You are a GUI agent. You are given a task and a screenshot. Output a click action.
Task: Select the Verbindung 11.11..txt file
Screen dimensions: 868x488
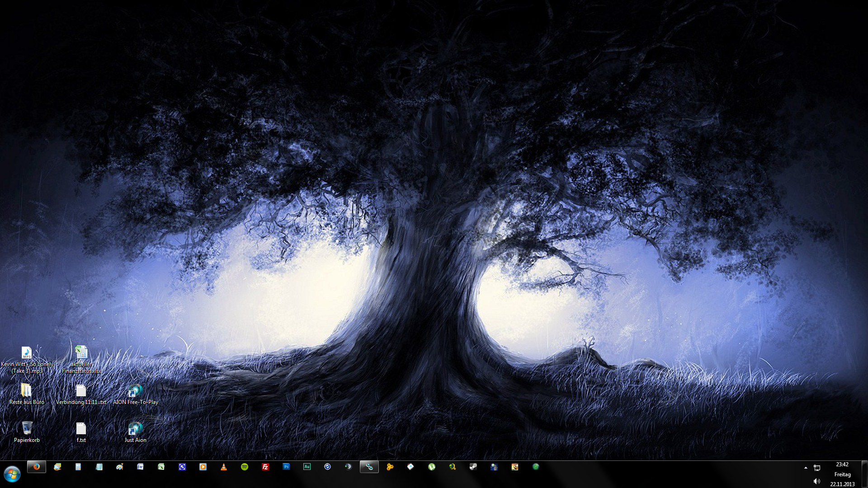point(81,394)
